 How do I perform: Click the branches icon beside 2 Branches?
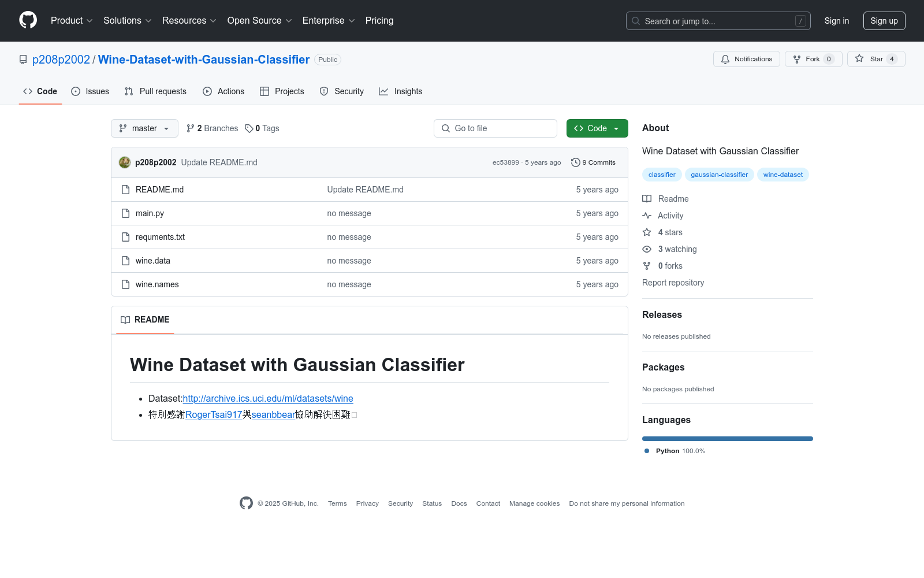click(191, 128)
